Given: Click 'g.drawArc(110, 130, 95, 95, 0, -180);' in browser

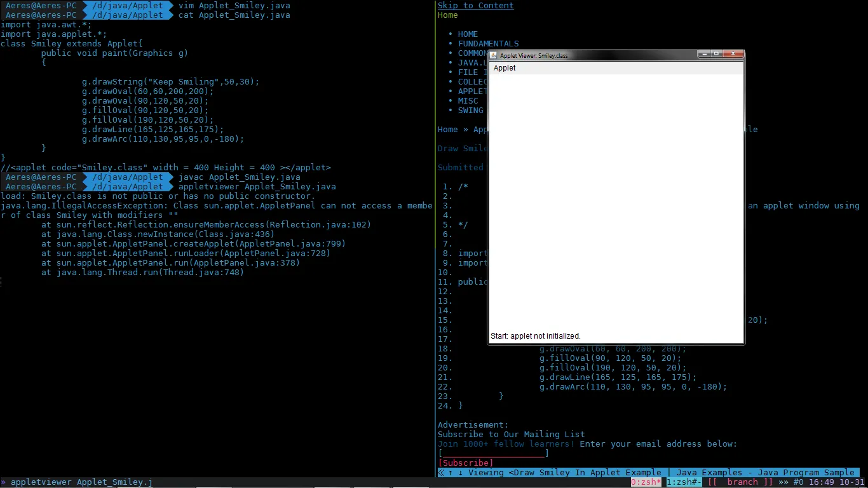Looking at the screenshot, I should pyautogui.click(x=634, y=387).
